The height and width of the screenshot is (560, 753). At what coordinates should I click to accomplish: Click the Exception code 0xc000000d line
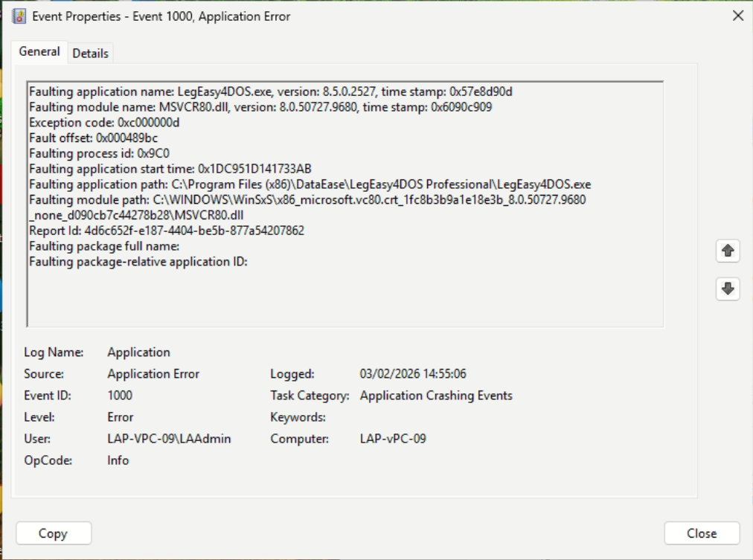[x=104, y=123]
